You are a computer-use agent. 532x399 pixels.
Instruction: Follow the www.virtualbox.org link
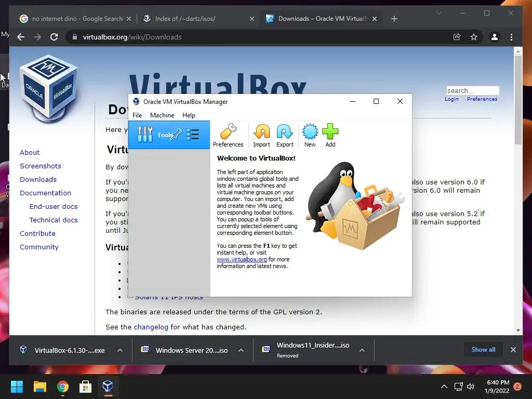coord(242,259)
